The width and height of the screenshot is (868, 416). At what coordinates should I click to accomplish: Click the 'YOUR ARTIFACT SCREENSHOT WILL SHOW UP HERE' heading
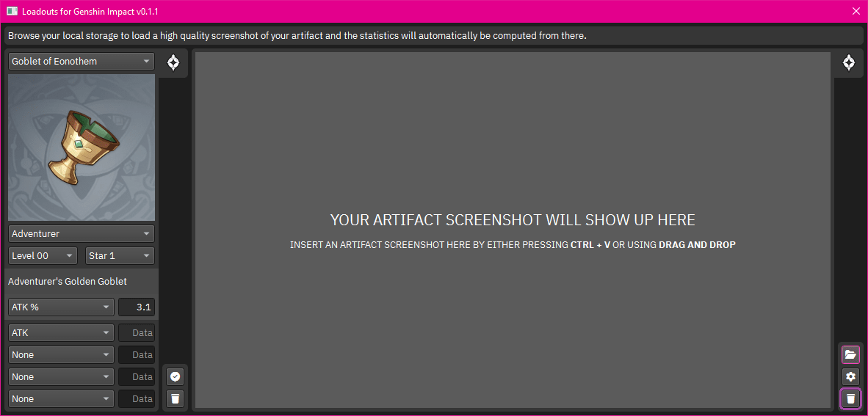513,219
